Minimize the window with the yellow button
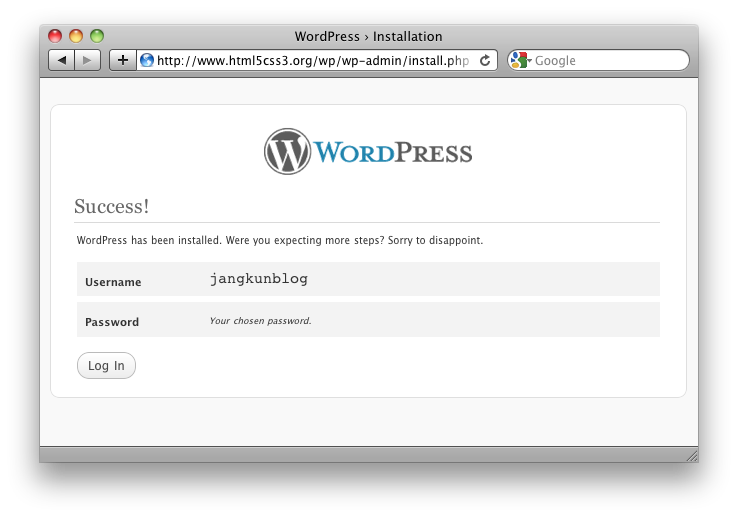 click(x=76, y=36)
